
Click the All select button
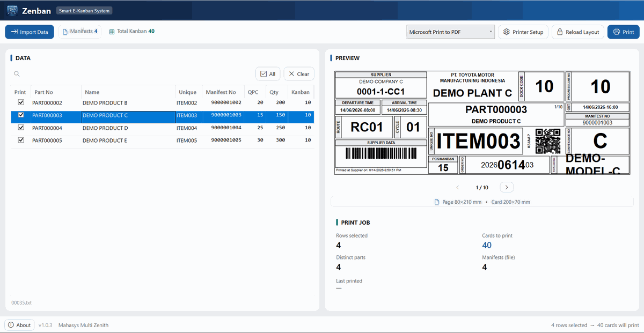tap(269, 74)
